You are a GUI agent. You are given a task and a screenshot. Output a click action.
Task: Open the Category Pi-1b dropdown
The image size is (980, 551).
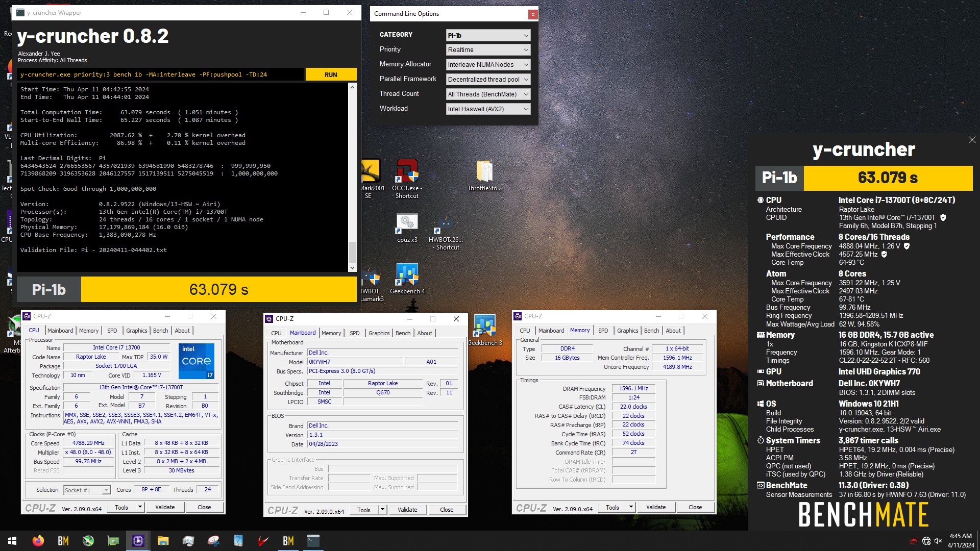coord(488,35)
